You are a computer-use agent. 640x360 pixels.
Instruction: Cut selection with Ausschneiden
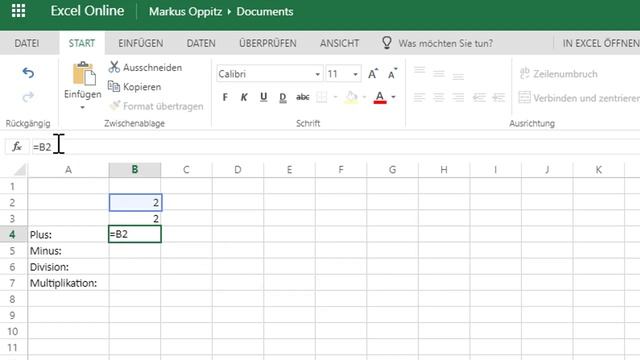(x=145, y=67)
